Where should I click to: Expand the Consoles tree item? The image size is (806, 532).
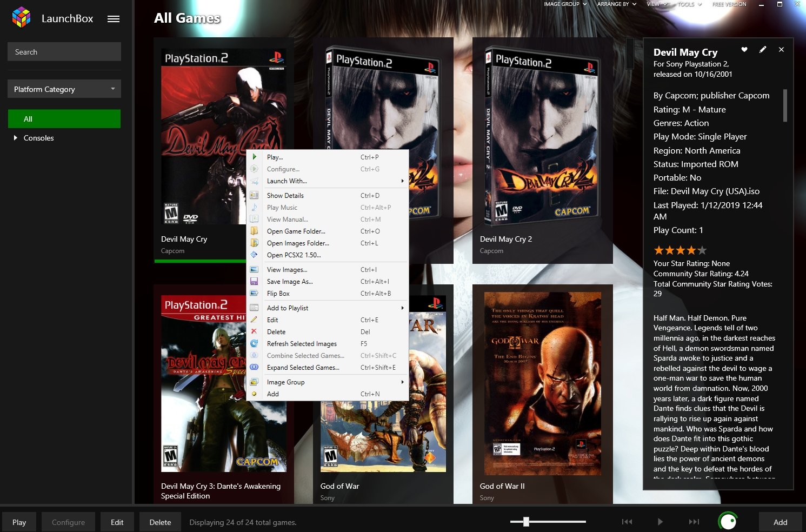[15, 138]
